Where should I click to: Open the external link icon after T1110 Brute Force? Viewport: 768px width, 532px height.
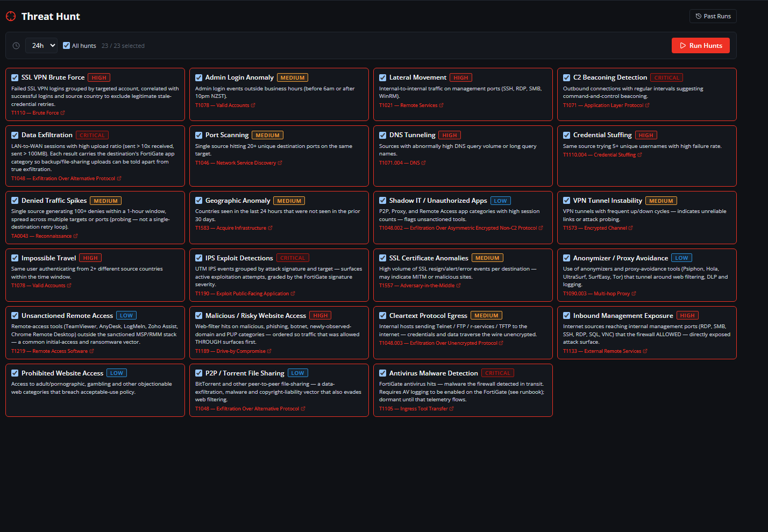[x=63, y=113]
